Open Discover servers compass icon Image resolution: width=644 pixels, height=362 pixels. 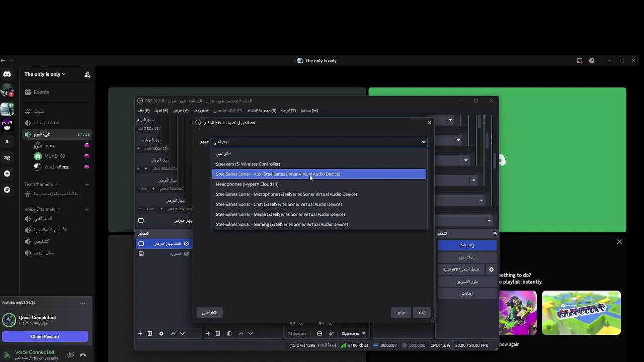tap(7, 190)
